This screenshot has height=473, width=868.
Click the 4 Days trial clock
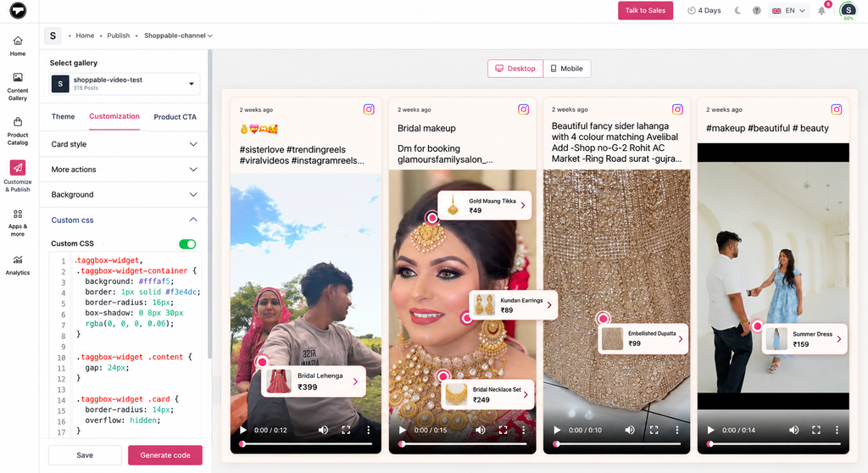pos(704,10)
